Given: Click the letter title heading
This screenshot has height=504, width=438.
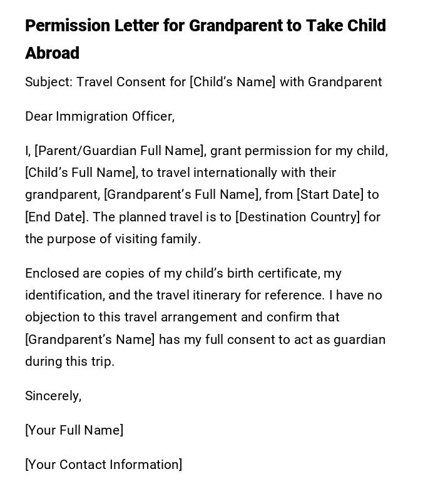Looking at the screenshot, I should pos(205,26).
